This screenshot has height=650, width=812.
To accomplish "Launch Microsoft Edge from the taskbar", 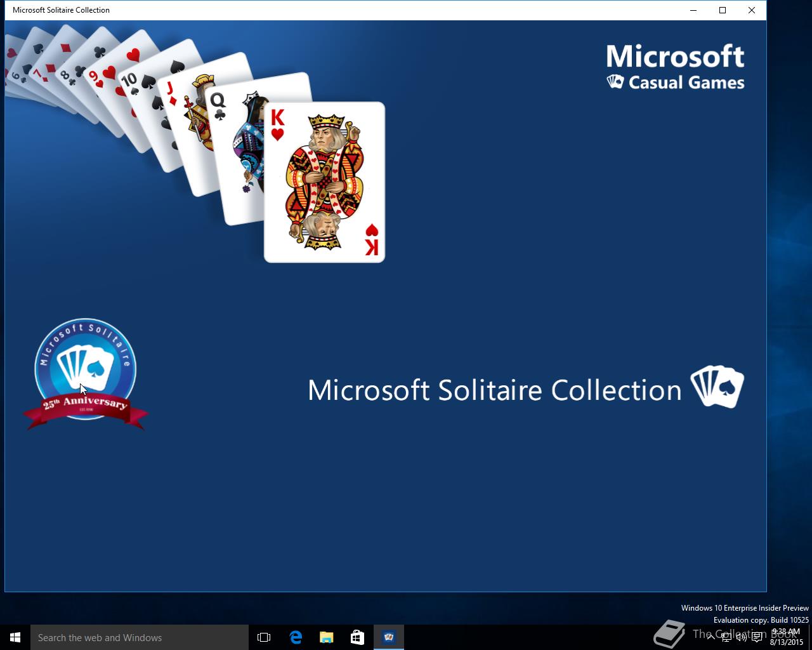I will point(296,637).
